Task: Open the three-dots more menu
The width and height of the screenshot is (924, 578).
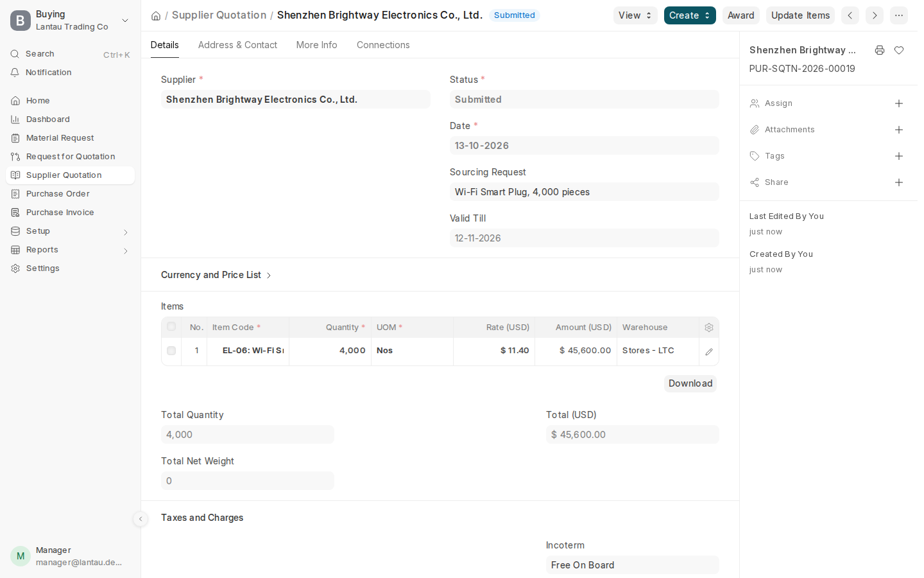Action: coord(899,15)
